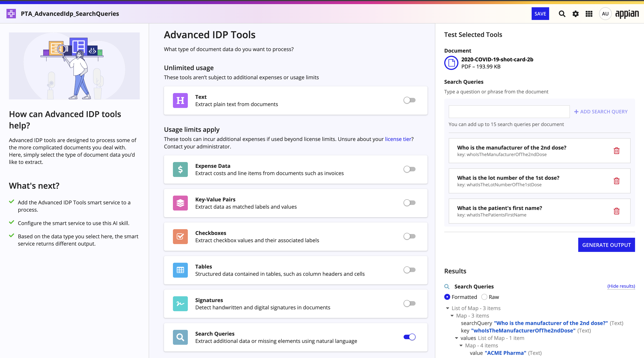Click the AI skill object icon beside the title
The height and width of the screenshot is (358, 644).
coord(11,13)
